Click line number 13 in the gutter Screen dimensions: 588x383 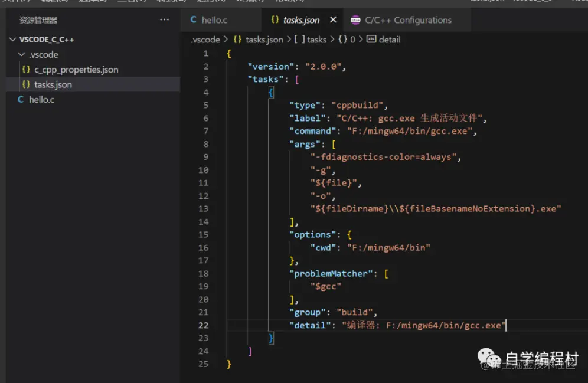(203, 208)
